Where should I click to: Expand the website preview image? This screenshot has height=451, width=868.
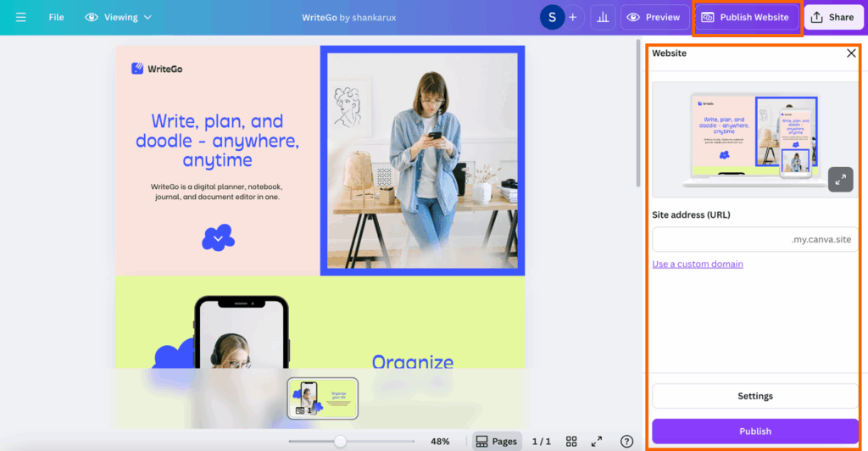tap(840, 180)
